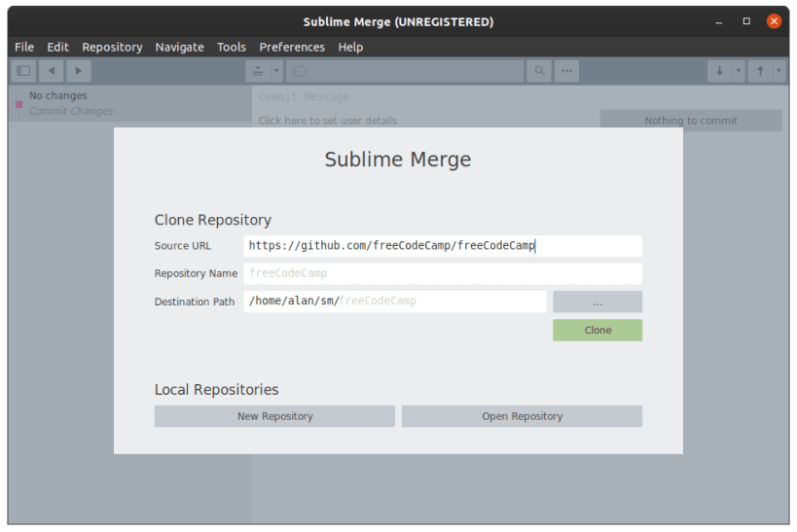Click the navigate back arrow icon
The width and height of the screenshot is (797, 532).
pos(52,71)
